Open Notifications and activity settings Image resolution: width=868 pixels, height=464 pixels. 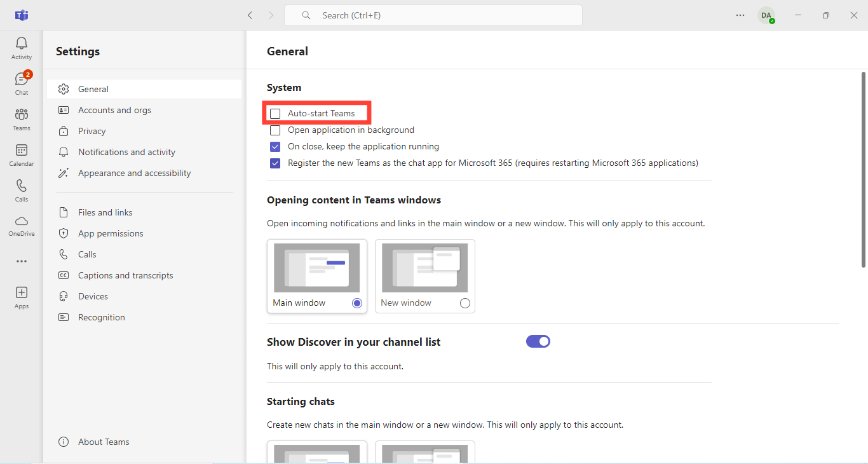[144, 152]
